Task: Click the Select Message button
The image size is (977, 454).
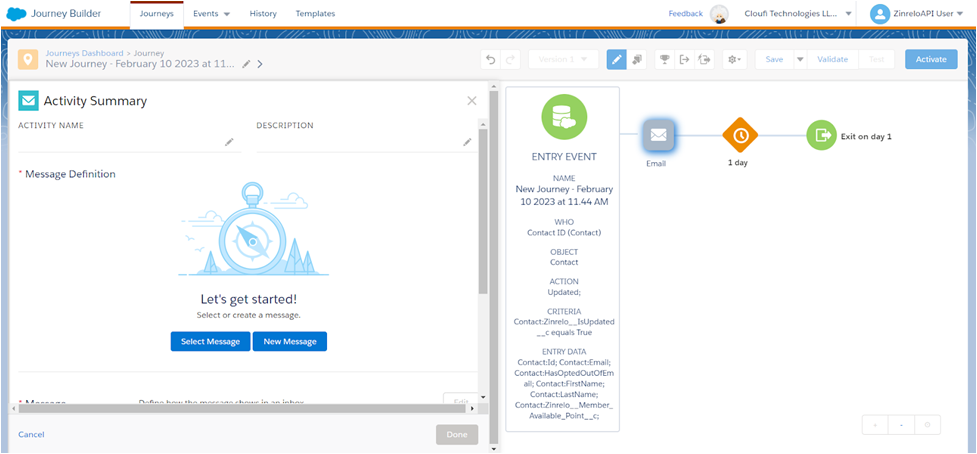Action: pyautogui.click(x=211, y=341)
